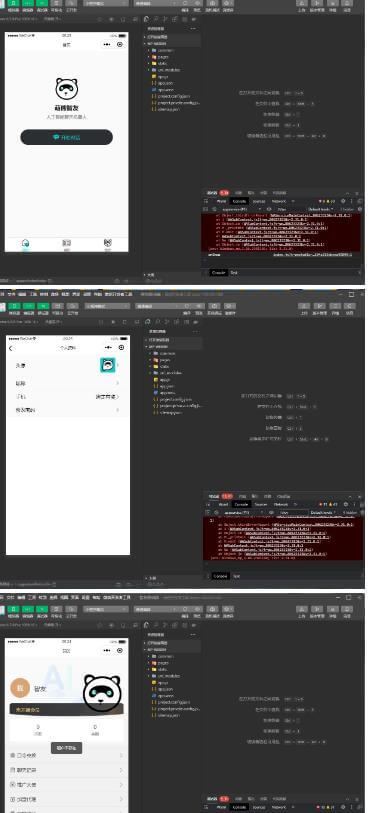Click explorer more-options dots in home-page window
This screenshot has width=369, height=813.
click(193, 29)
